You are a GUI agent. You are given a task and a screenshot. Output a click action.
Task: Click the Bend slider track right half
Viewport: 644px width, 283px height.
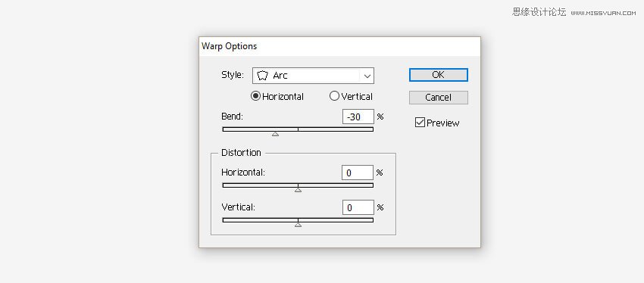[336, 129]
